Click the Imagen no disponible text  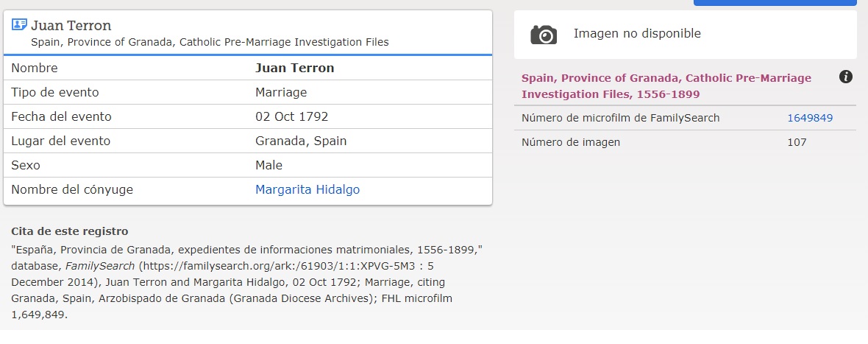point(637,33)
